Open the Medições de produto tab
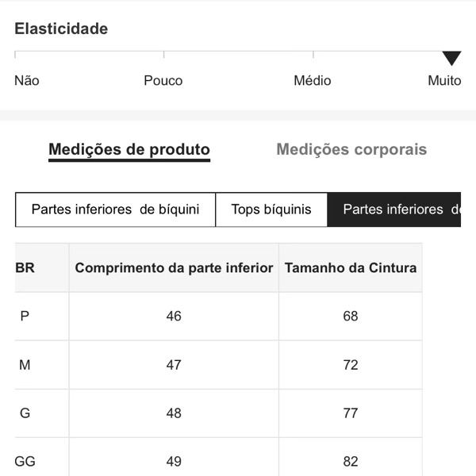 129,149
